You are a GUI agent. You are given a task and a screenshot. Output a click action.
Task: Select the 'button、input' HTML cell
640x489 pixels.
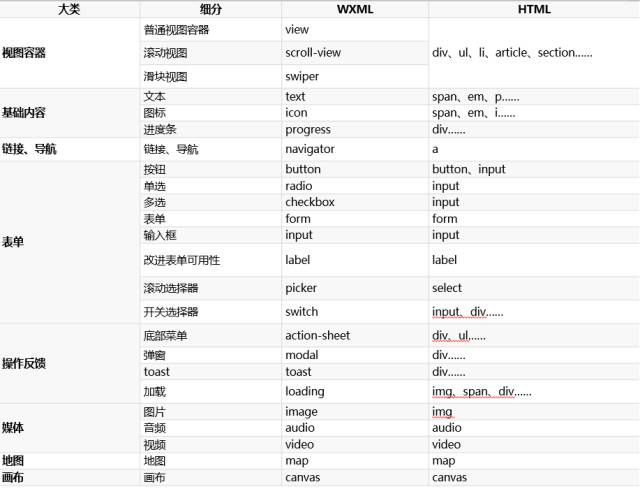534,169
